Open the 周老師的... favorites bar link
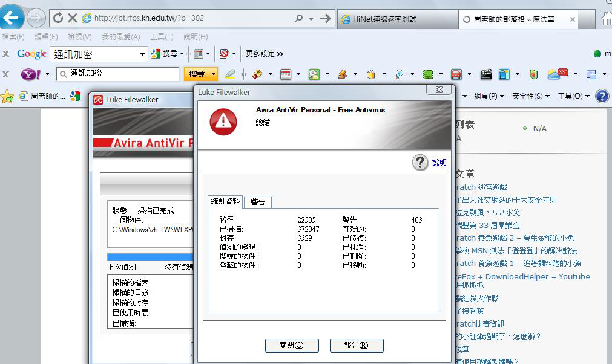 (x=42, y=96)
